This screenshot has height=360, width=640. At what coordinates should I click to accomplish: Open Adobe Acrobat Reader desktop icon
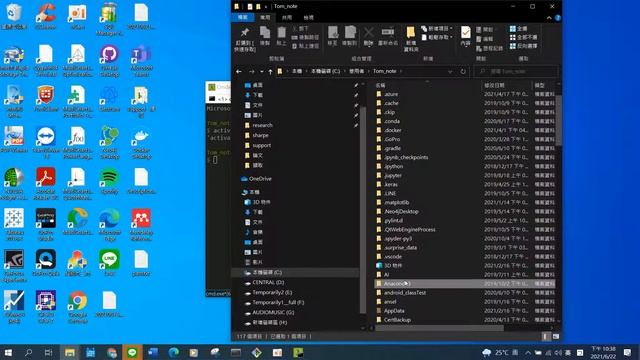pyautogui.click(x=45, y=184)
